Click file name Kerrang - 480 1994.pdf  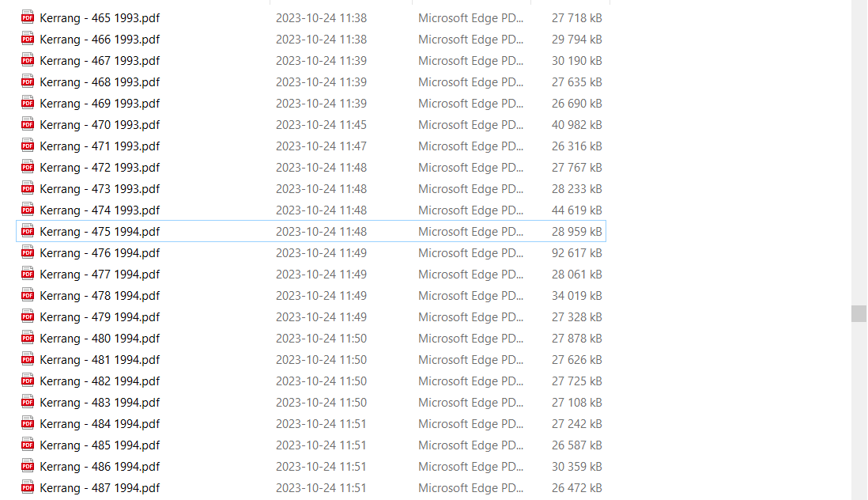pyautogui.click(x=100, y=339)
